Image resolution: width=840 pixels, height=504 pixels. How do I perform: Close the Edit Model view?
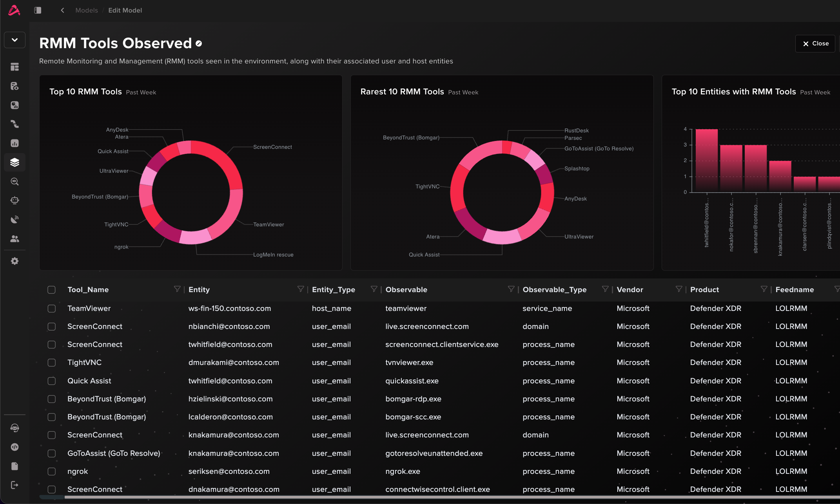click(x=815, y=43)
